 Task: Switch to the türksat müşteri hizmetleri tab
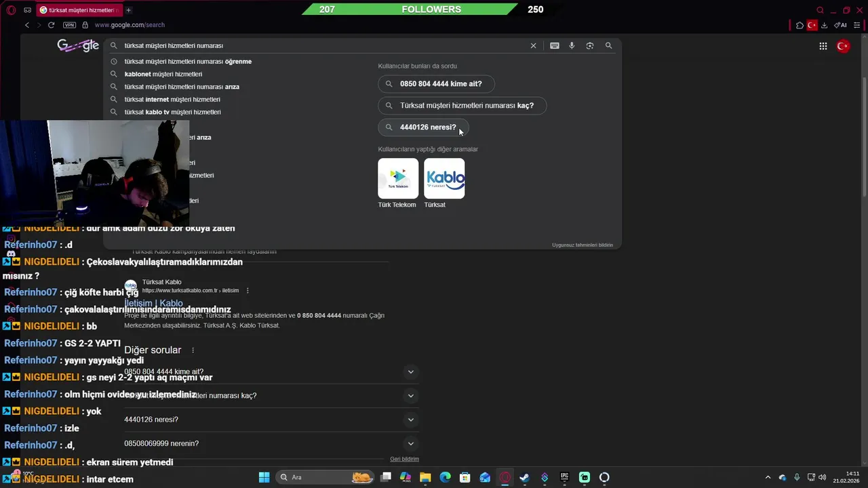[x=78, y=10]
